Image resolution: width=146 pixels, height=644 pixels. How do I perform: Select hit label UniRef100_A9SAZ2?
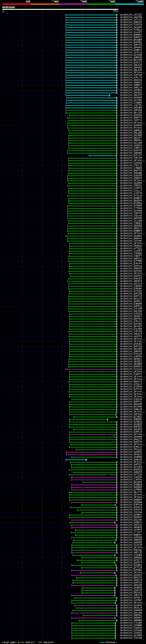[x=131, y=93]
